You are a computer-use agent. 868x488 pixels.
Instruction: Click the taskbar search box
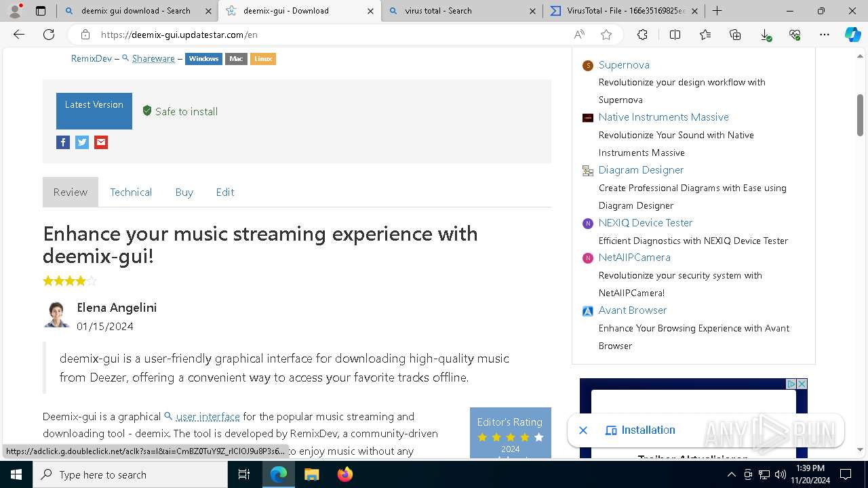click(x=130, y=474)
